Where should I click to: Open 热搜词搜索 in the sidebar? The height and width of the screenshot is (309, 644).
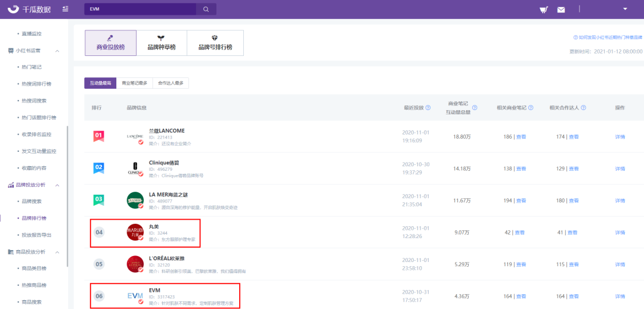point(34,101)
